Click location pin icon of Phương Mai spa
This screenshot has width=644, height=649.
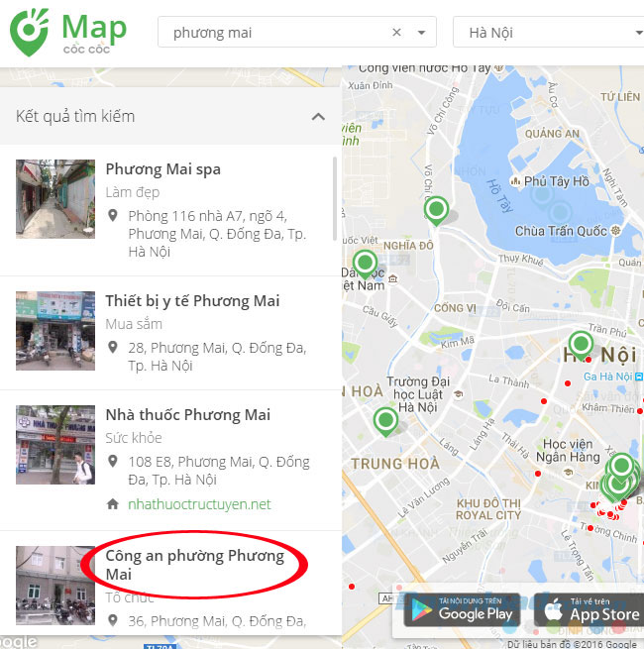coord(113,216)
